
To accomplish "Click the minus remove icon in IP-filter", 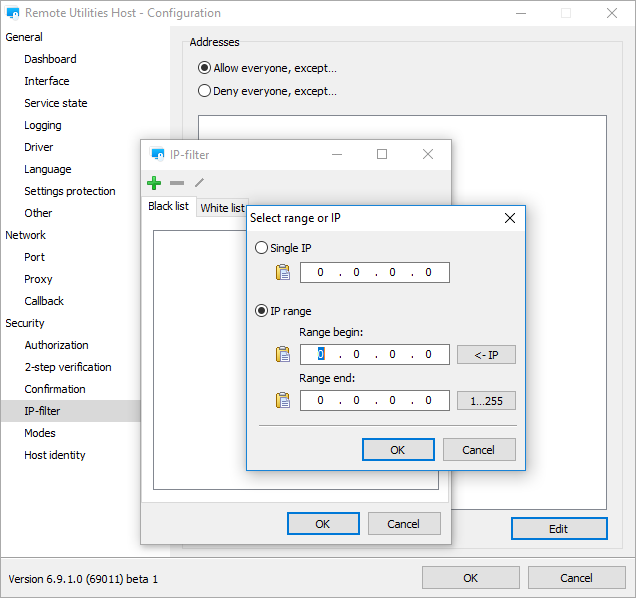I will tap(177, 183).
